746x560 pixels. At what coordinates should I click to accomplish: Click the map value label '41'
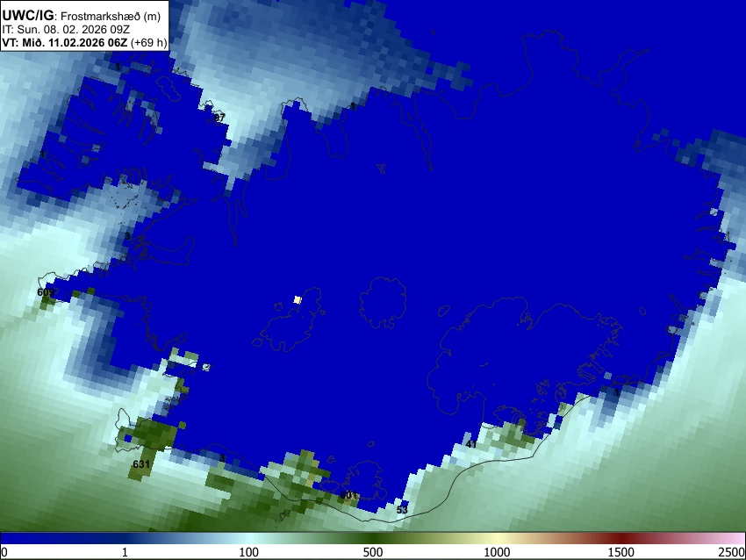point(471,444)
